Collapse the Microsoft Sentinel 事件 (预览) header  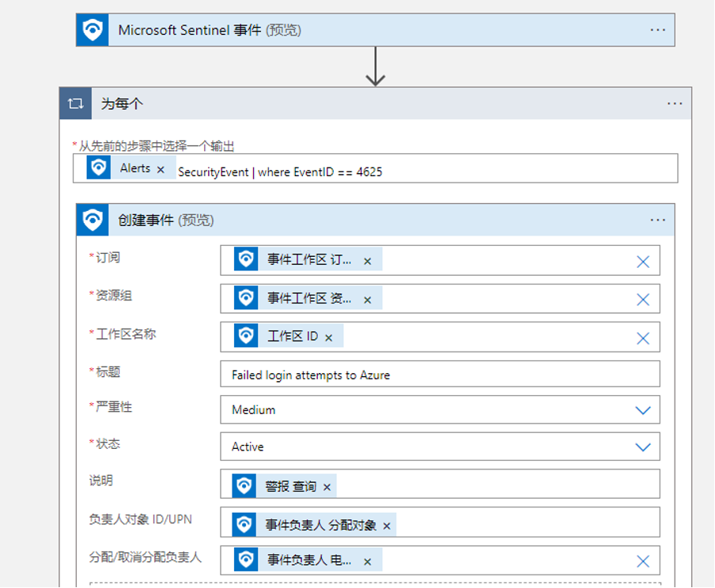coord(375,30)
